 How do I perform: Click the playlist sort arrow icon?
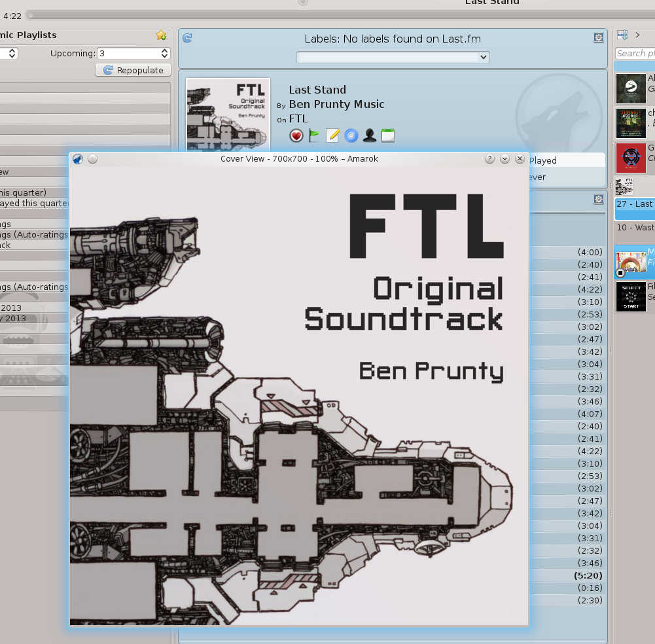pyautogui.click(x=622, y=35)
